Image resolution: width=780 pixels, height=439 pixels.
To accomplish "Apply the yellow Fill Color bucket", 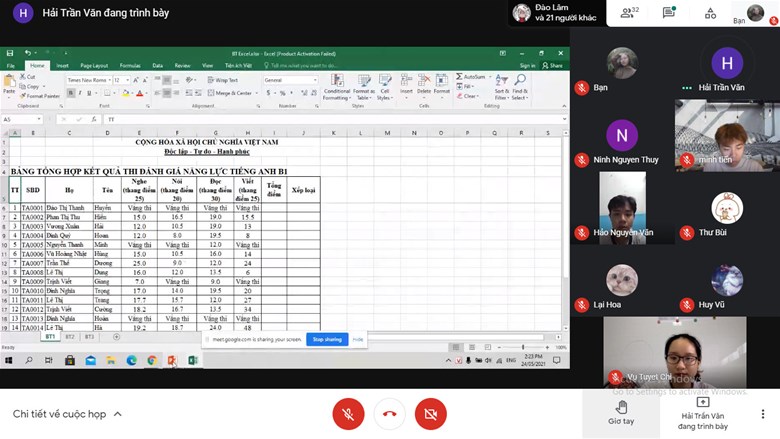I will pyautogui.click(x=126, y=93).
